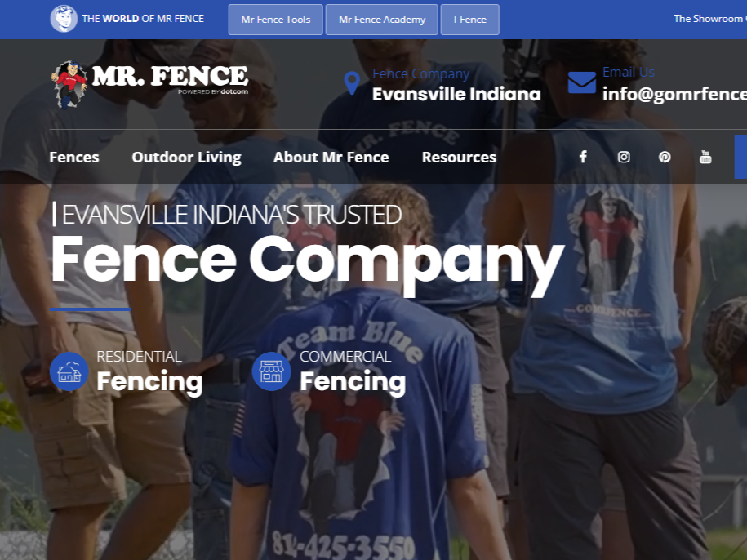
Task: Open the Instagram profile icon
Action: 624,157
